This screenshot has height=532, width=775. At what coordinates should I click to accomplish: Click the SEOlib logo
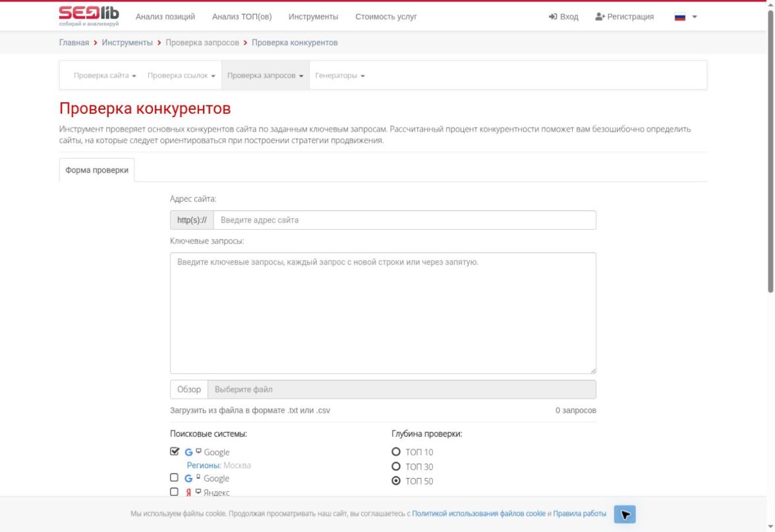pos(89,16)
